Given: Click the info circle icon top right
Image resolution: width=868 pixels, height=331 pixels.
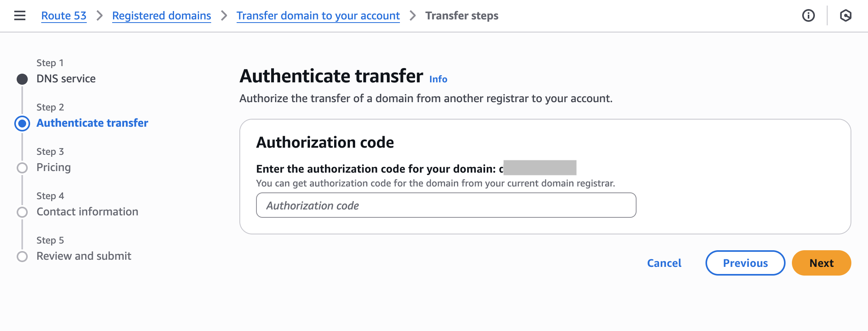Looking at the screenshot, I should (x=808, y=16).
